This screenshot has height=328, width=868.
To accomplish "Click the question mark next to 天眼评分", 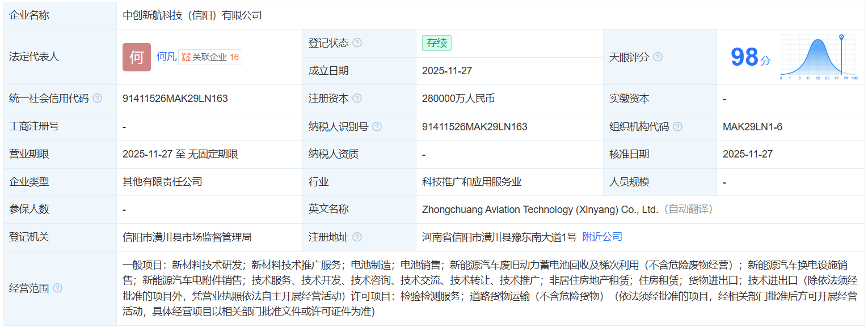I will [x=658, y=57].
